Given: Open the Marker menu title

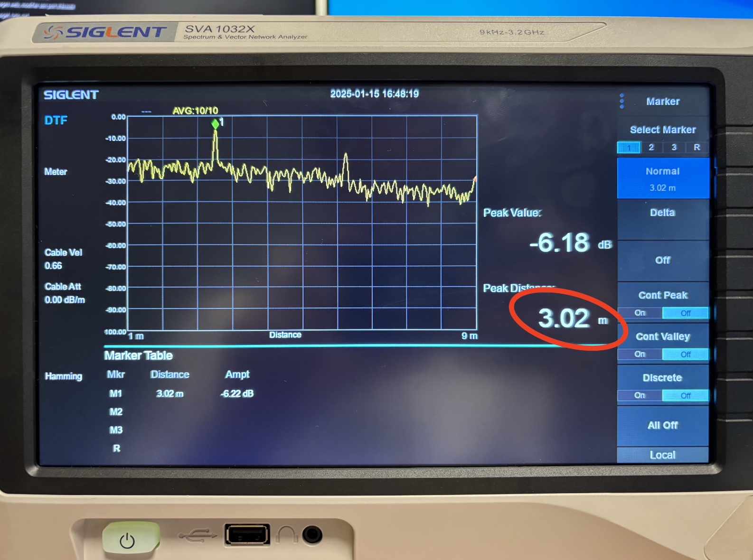Looking at the screenshot, I should pos(663,102).
